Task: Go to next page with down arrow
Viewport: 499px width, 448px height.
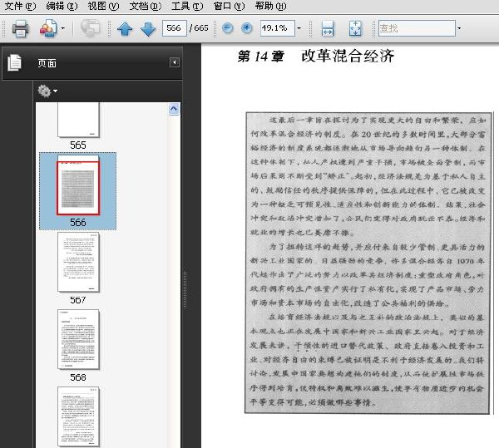Action: click(148, 28)
